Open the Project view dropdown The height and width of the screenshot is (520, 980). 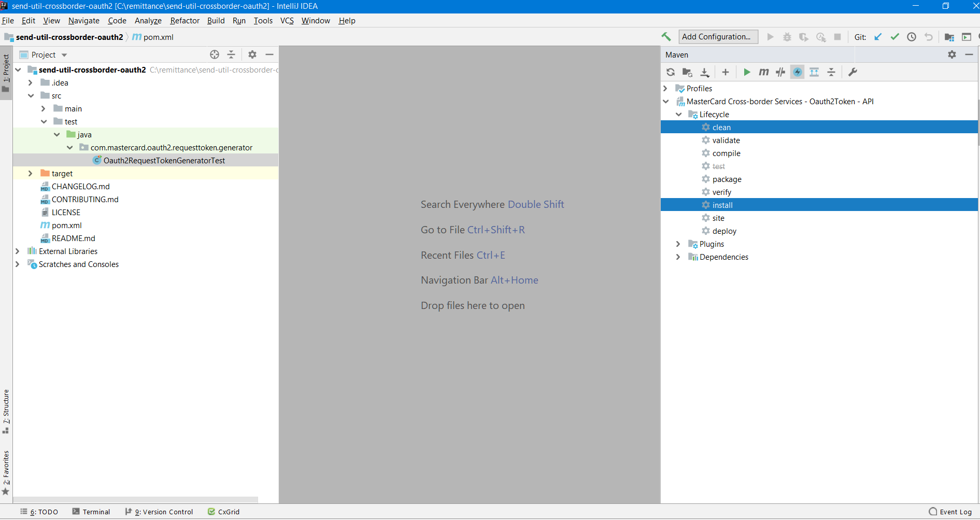click(x=64, y=55)
